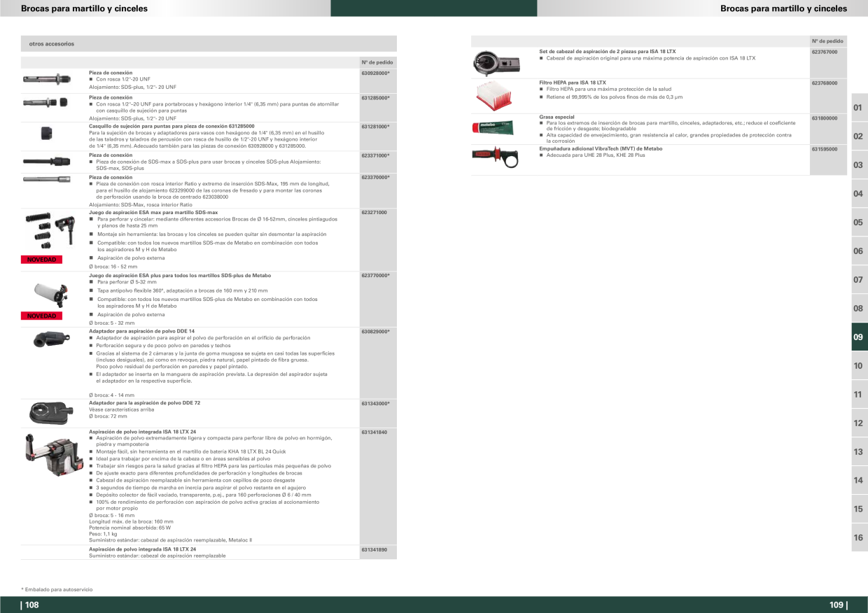868x613 pixels.
Task: Click the thumbnail for order 631285000
Action: (x=44, y=102)
